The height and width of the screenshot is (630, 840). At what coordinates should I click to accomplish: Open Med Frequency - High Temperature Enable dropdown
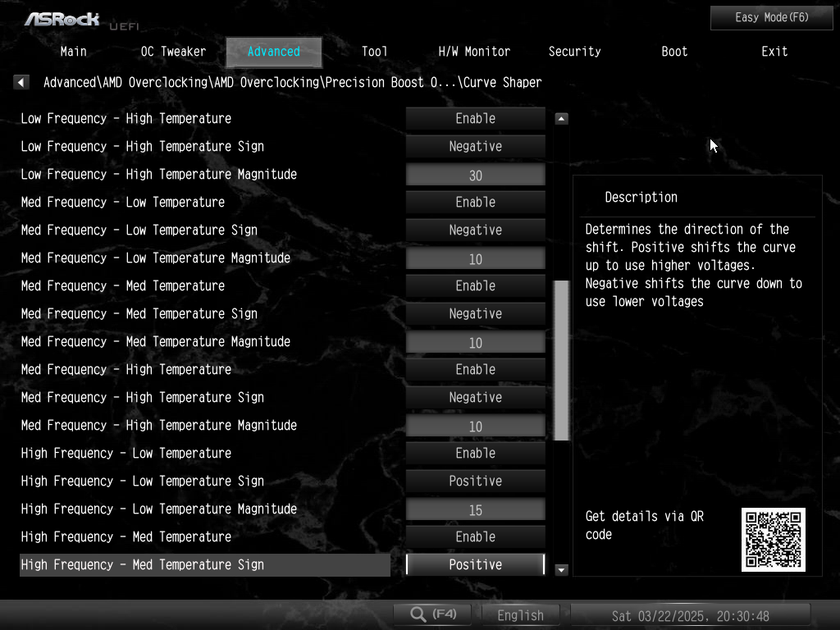tap(475, 369)
